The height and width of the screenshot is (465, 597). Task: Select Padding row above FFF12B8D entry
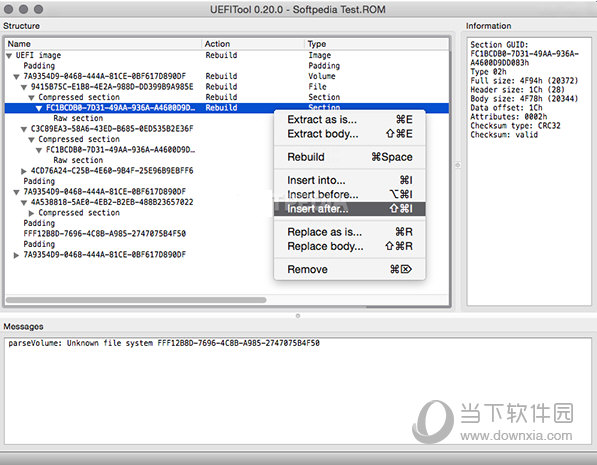(39, 223)
